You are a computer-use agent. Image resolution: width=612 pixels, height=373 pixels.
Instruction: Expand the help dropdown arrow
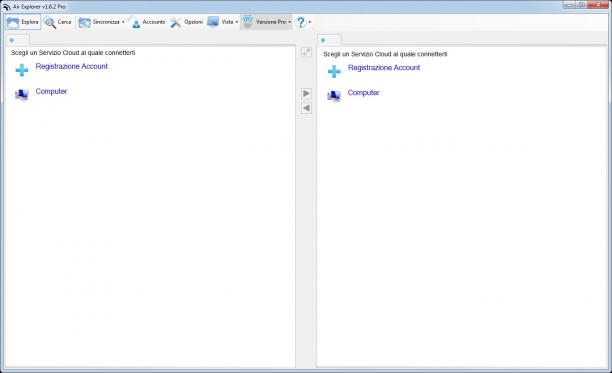pos(310,22)
